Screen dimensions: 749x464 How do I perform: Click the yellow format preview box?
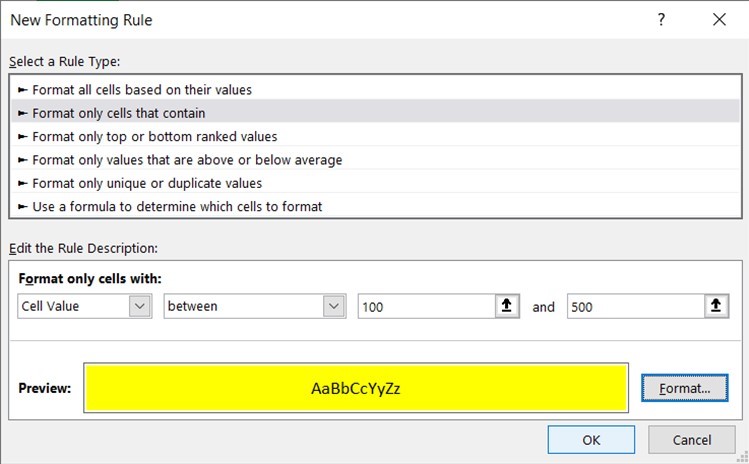click(x=357, y=388)
